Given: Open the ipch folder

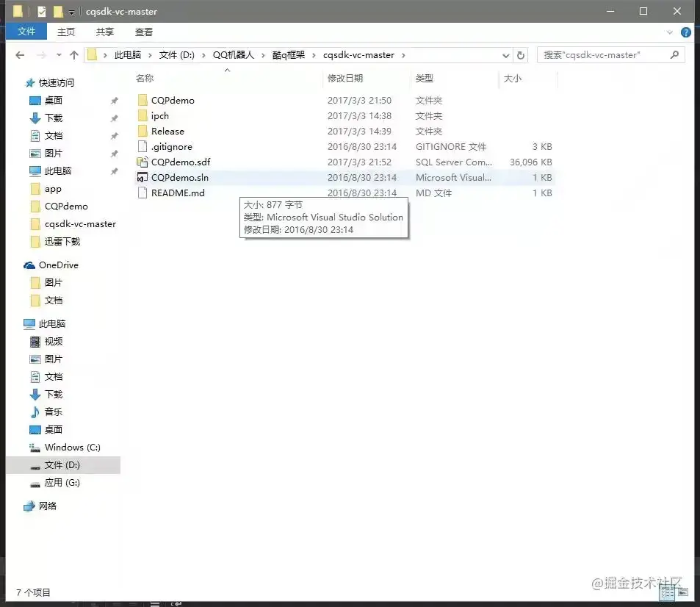Looking at the screenshot, I should 160,116.
